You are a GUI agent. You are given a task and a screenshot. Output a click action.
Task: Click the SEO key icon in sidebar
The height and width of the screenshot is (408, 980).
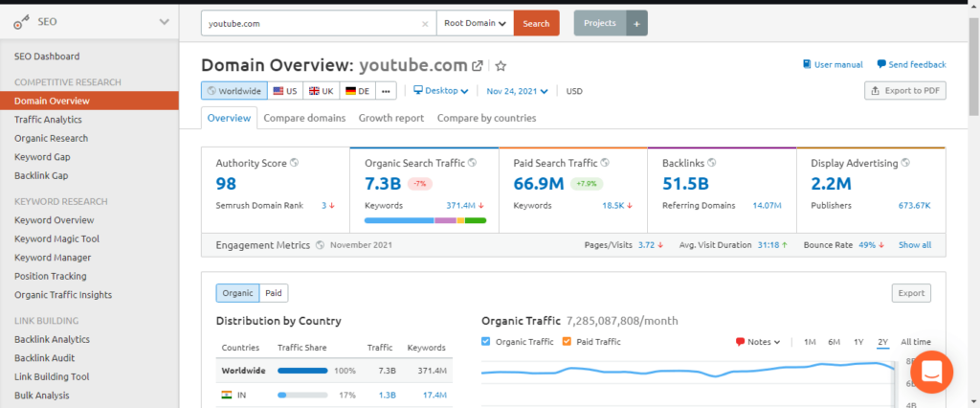coord(23,22)
